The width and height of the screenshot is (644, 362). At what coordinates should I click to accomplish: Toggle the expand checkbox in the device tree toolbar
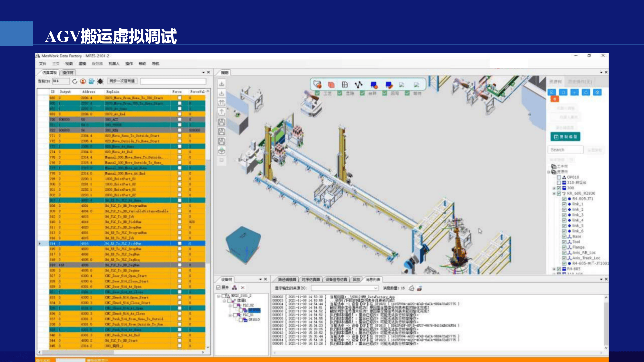pos(218,287)
